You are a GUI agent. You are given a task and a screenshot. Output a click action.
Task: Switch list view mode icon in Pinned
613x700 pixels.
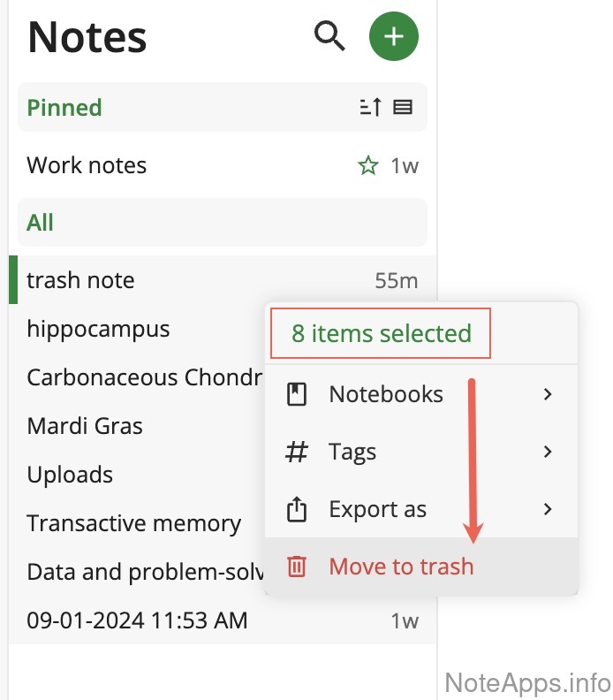(403, 108)
